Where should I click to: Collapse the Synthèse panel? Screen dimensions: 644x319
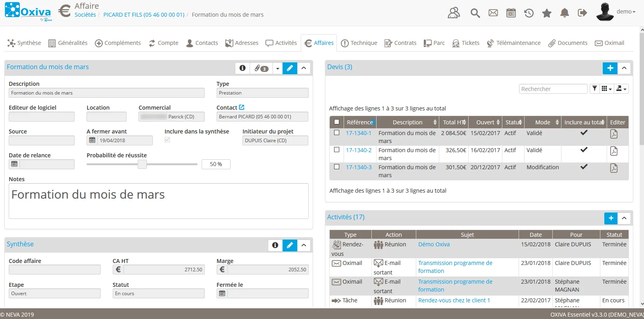[x=304, y=245]
